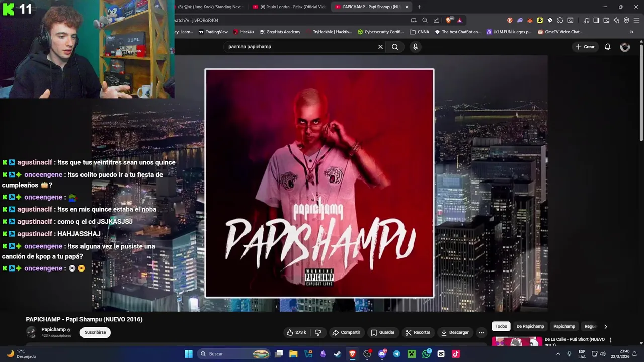Open the account avatar menu
Image resolution: width=644 pixels, height=362 pixels.
pos(625,47)
